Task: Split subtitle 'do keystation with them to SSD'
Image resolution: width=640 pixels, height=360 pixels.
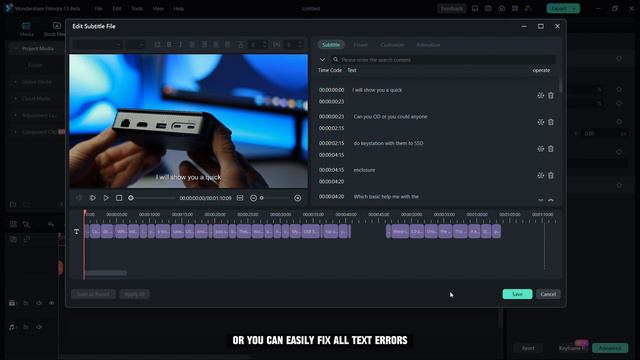Action: pyautogui.click(x=540, y=149)
